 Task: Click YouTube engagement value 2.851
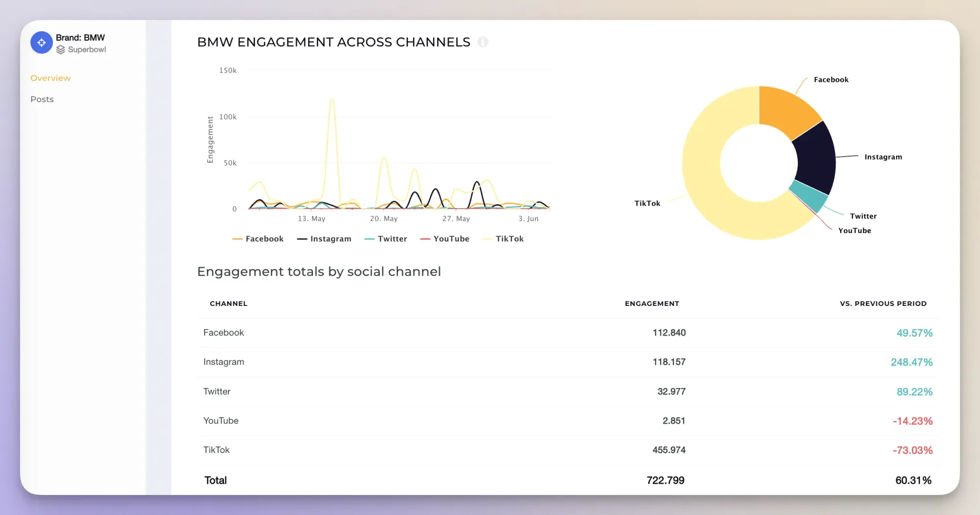coord(674,421)
